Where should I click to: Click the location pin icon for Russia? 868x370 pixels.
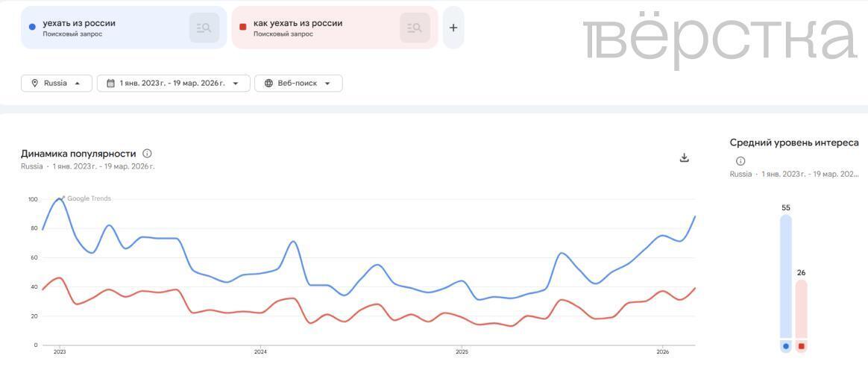tap(34, 84)
